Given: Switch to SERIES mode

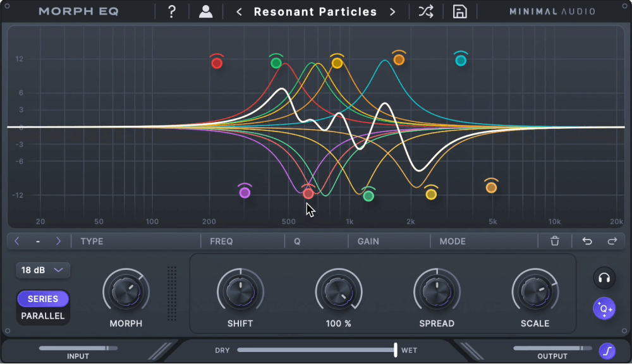Looking at the screenshot, I should point(43,299).
